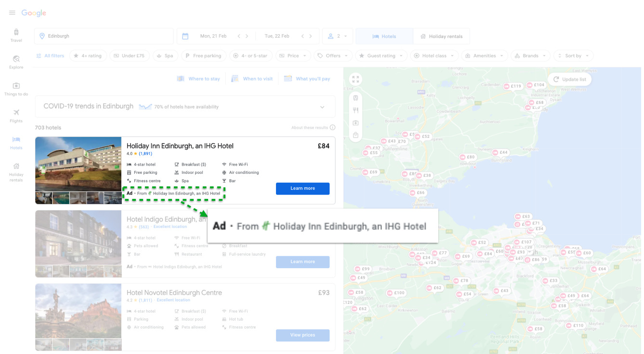Screen dimensions: 644x354
Task: Click Learn more for Holiday Inn Edinburgh
Action: click(302, 188)
